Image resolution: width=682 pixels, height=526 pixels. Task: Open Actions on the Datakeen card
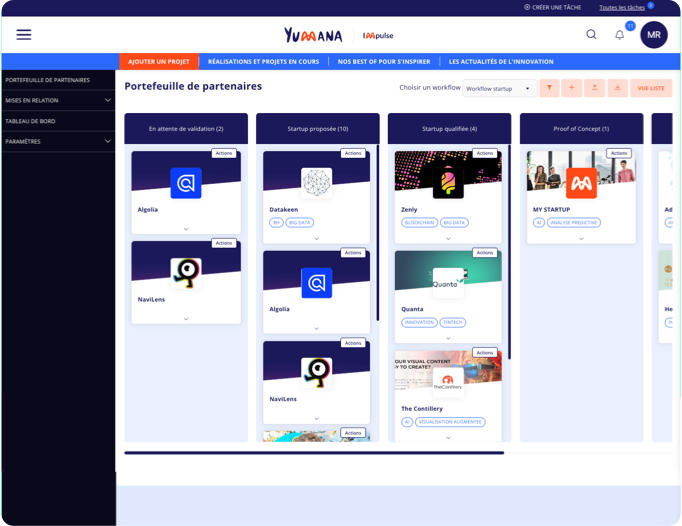coord(353,153)
